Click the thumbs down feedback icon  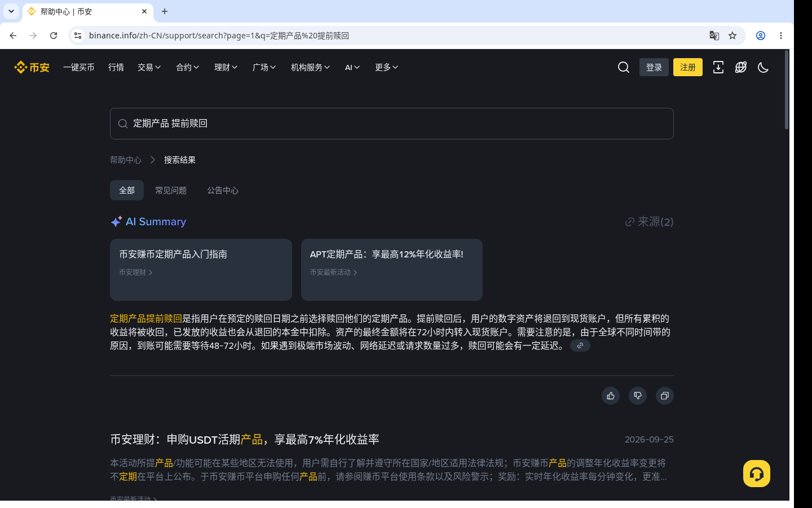pos(638,396)
